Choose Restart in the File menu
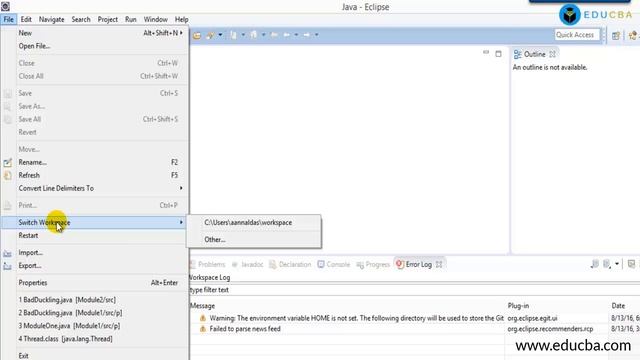Screen dimensions: 640x360 (94, 236)
